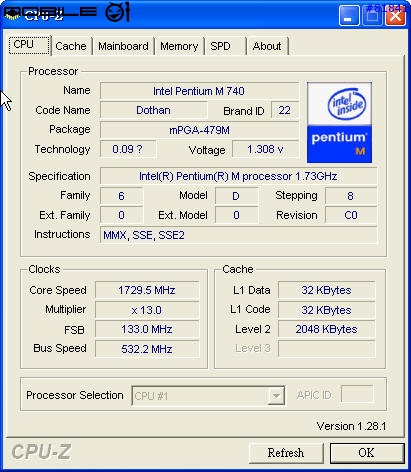Image resolution: width=411 pixels, height=472 pixels.
Task: Click the Ext. Model value field
Action: (x=236, y=215)
